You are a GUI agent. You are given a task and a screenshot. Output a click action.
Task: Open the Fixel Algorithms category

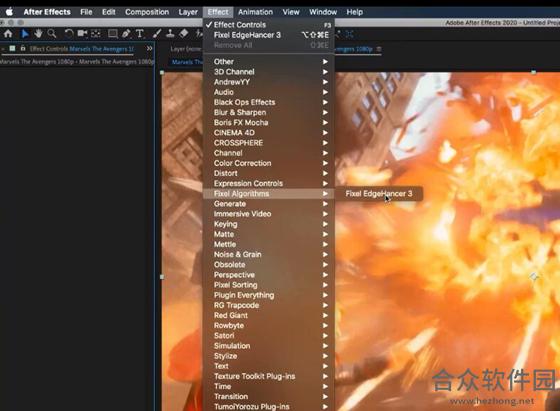point(269,194)
